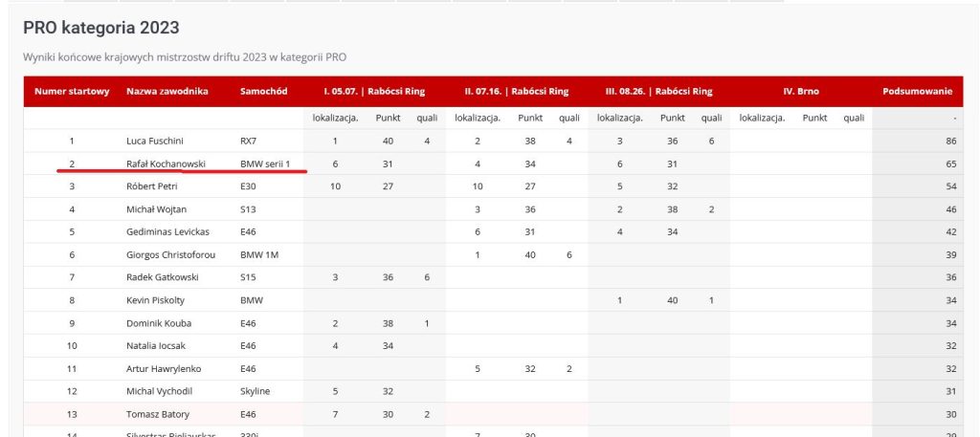Click Michał Wojtan in the table
980x437 pixels.
click(156, 209)
